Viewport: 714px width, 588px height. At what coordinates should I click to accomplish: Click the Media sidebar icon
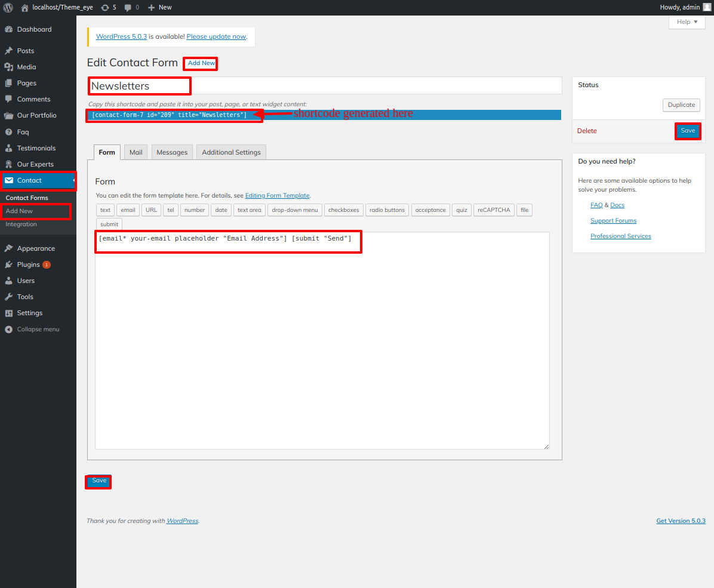[8, 67]
